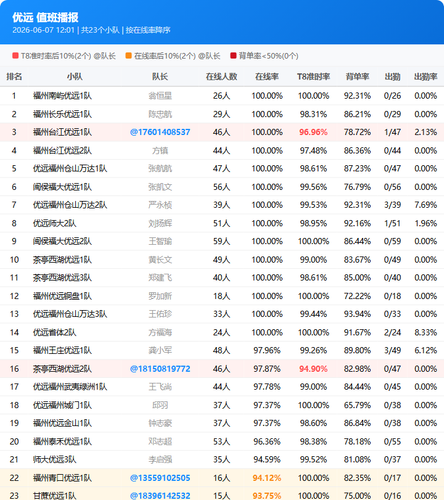Click the 出勤率 column header
The height and width of the screenshot is (500, 444).
point(426,77)
